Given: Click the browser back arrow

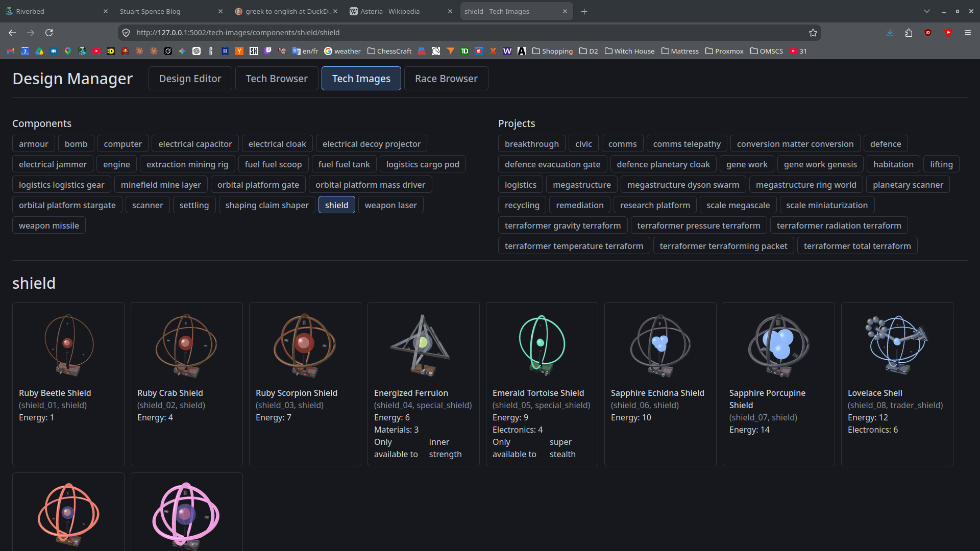Looking at the screenshot, I should (x=12, y=33).
